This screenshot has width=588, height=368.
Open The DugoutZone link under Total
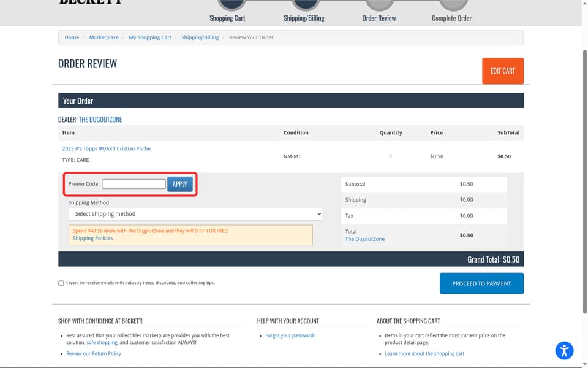coord(365,239)
